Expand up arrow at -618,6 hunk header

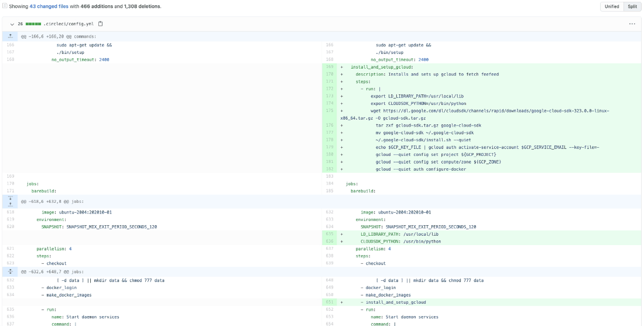click(x=11, y=205)
